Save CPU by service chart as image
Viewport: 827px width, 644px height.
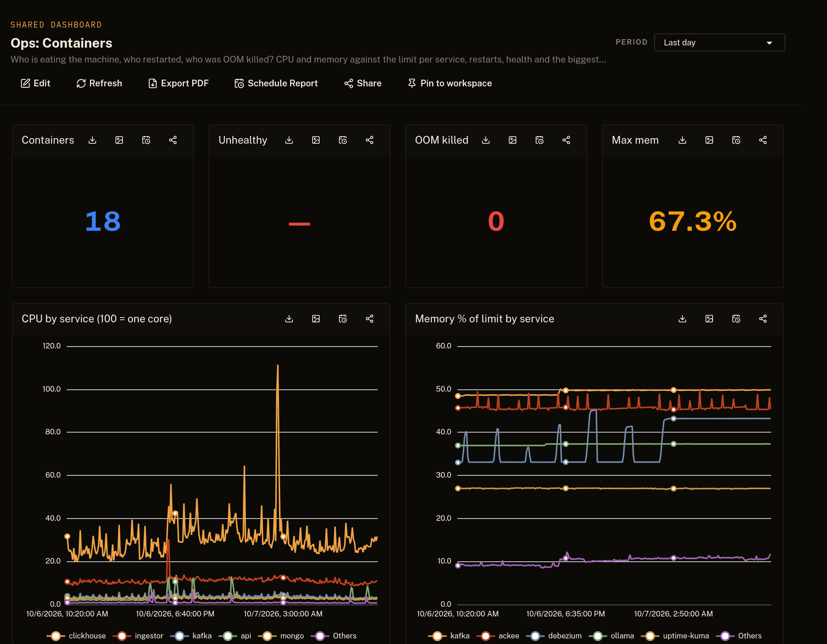pos(316,319)
